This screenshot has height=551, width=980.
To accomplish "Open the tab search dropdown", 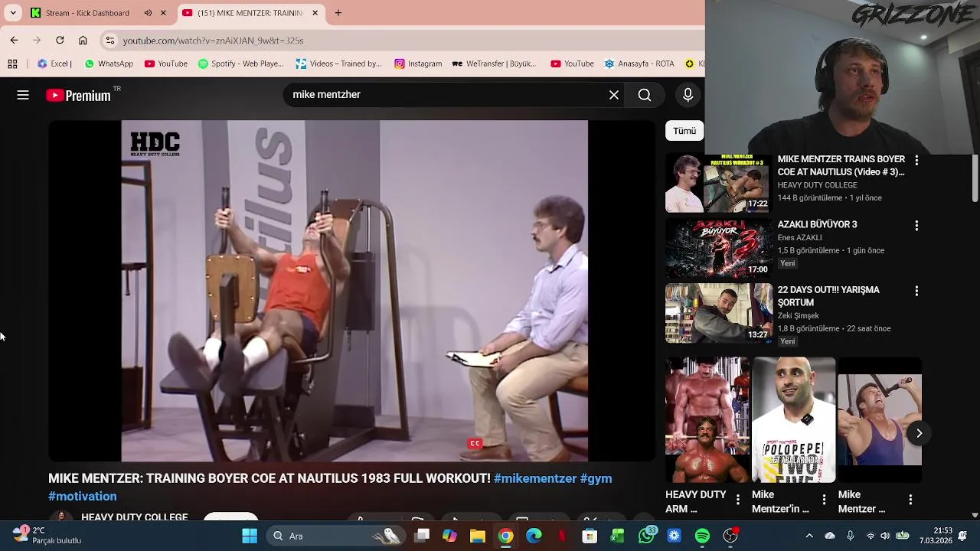I will click(12, 13).
